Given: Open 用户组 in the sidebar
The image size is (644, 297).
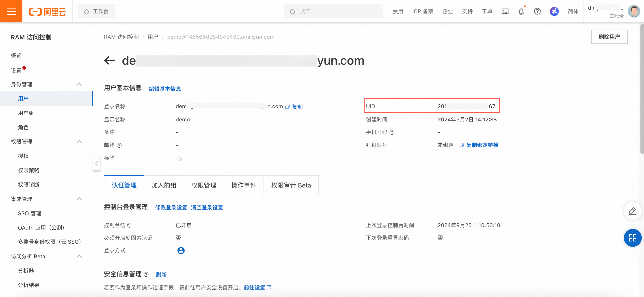Looking at the screenshot, I should tap(26, 113).
